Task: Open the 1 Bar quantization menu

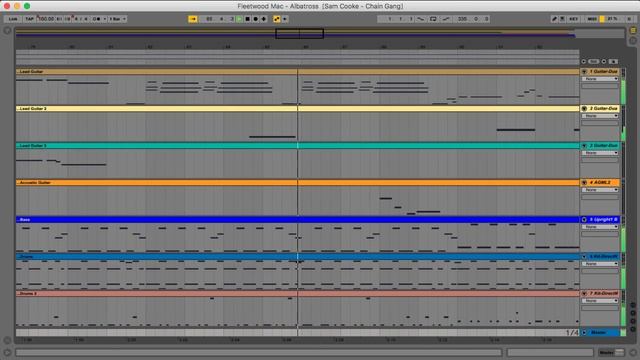Action: (x=118, y=19)
